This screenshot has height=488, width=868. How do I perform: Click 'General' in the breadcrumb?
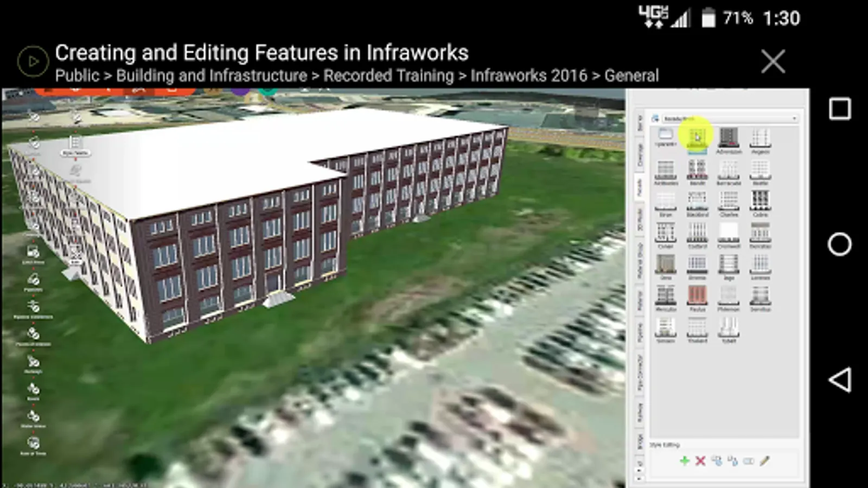point(631,75)
